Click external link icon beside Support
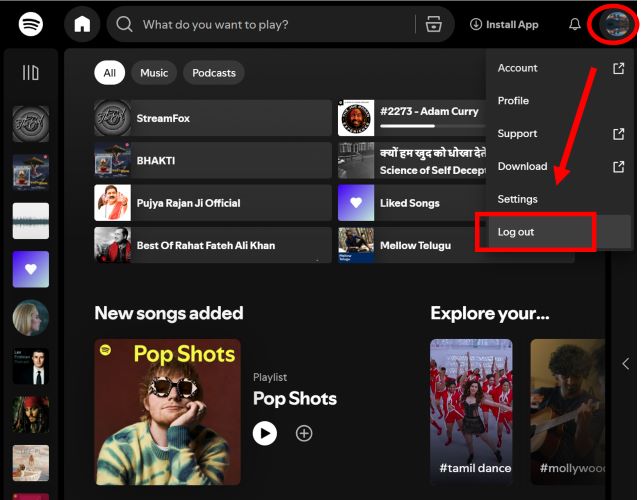 point(619,134)
